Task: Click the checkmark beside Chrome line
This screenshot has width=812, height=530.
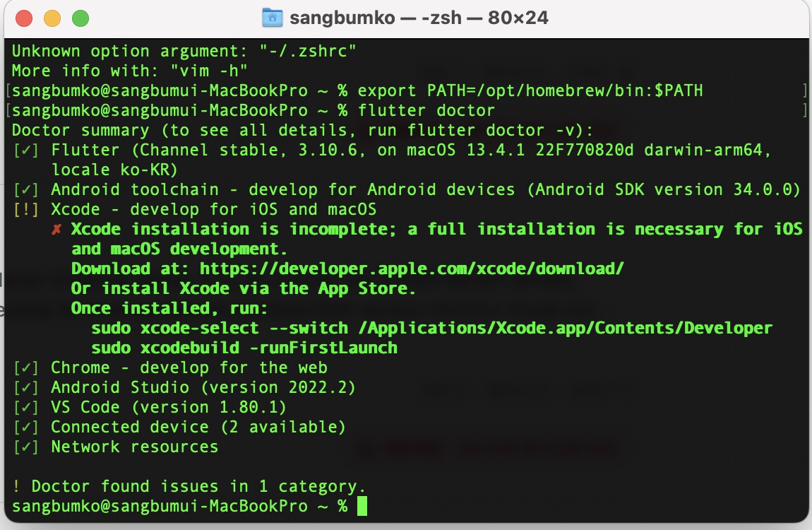Action: pyautogui.click(x=26, y=368)
